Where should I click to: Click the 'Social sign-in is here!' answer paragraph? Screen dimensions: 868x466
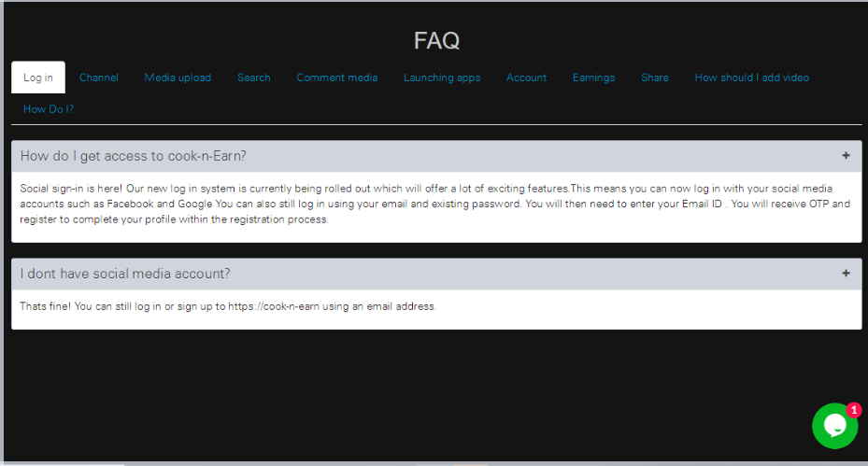point(435,204)
